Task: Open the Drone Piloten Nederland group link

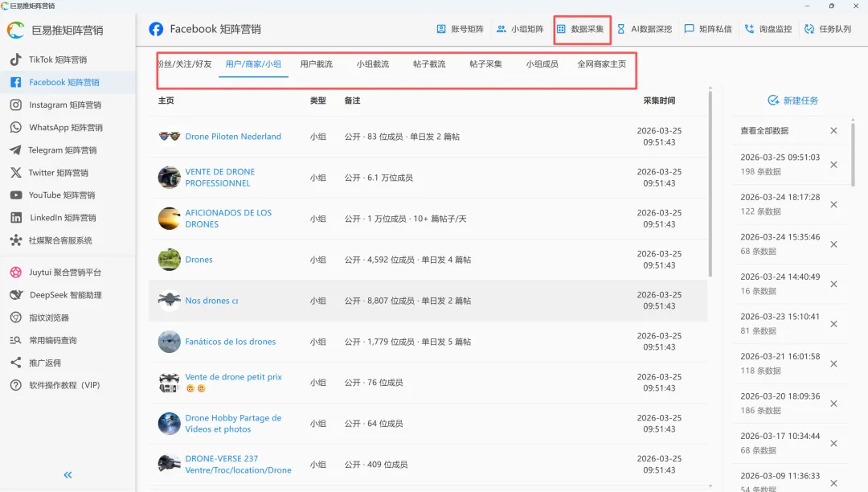Action: click(232, 136)
